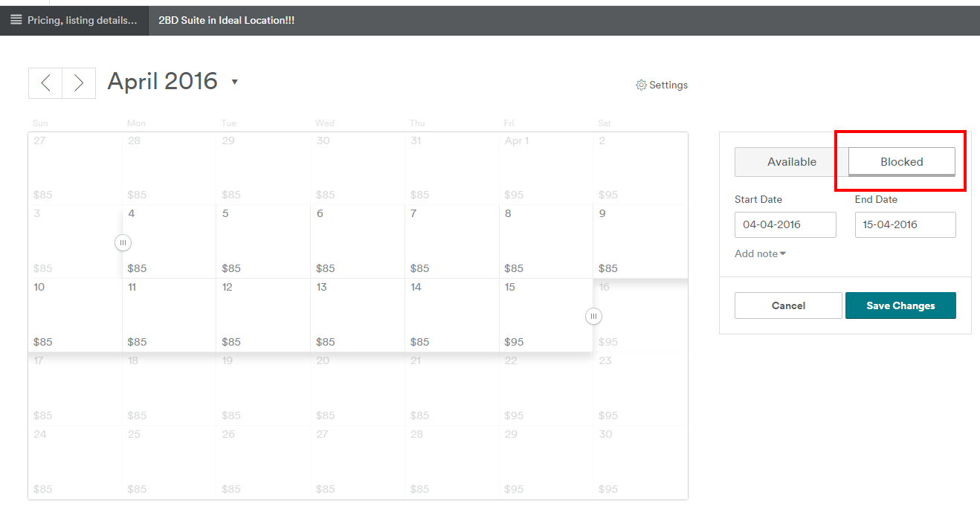The width and height of the screenshot is (980, 521).
Task: Click the End Date field
Action: click(905, 224)
